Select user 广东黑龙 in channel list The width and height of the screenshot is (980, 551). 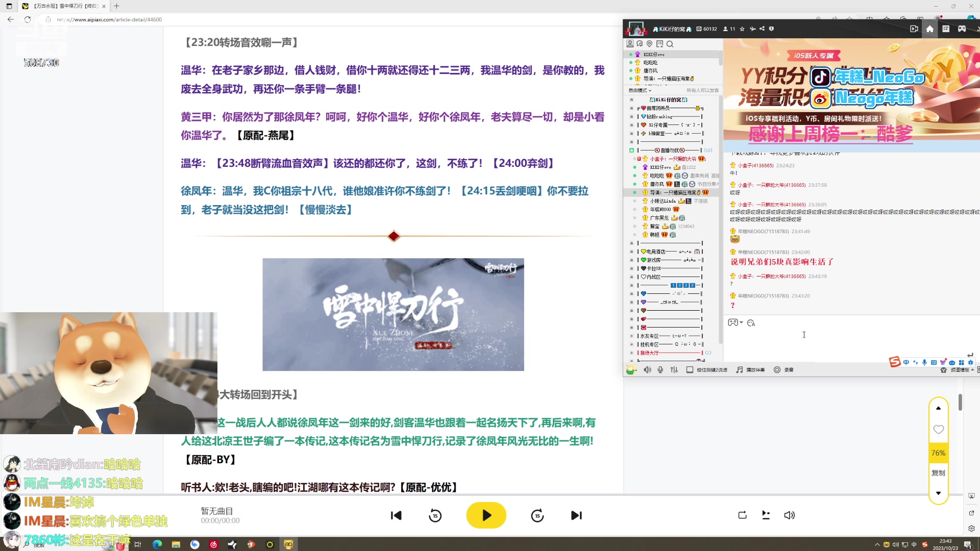[x=659, y=218]
